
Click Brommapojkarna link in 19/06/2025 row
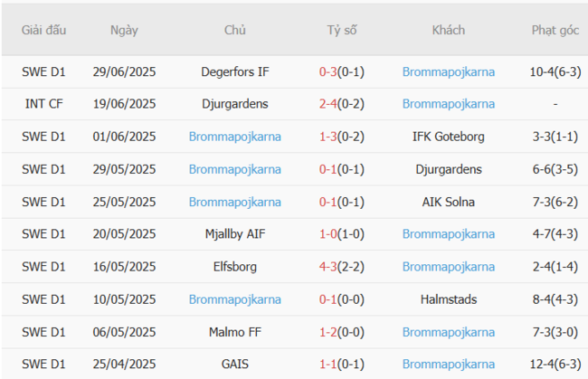pyautogui.click(x=448, y=104)
